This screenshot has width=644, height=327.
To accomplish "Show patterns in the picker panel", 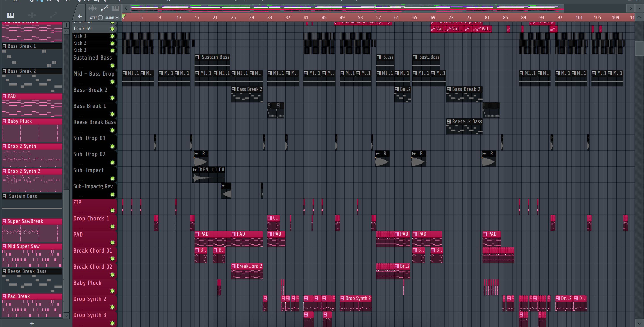I will click(x=11, y=15).
